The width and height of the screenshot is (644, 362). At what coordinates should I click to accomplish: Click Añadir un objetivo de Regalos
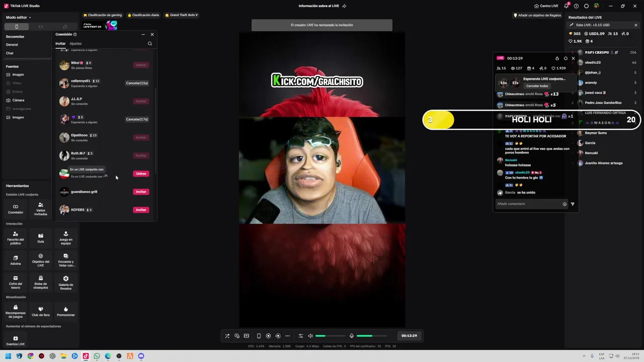537,16
